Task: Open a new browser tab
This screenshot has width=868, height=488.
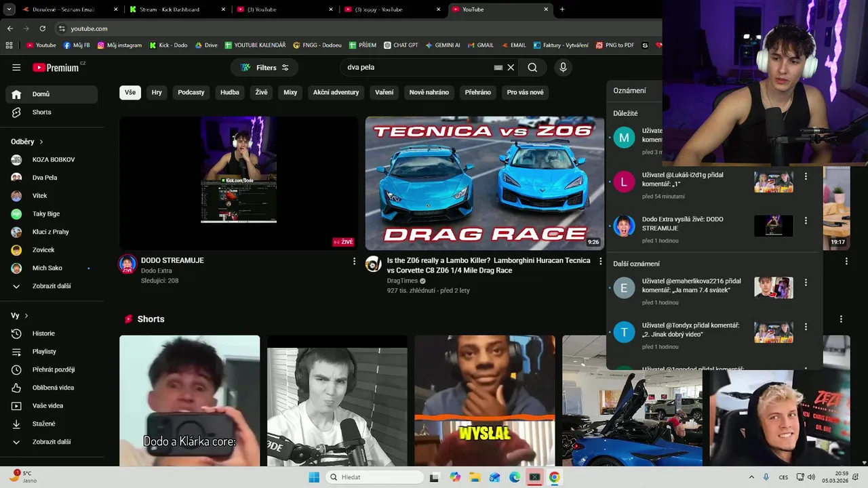Action: 562,9
